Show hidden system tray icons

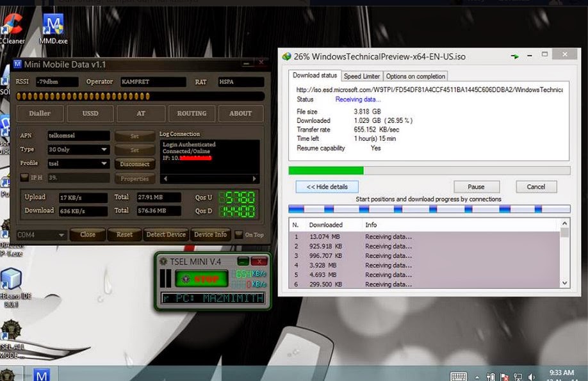[x=477, y=377]
